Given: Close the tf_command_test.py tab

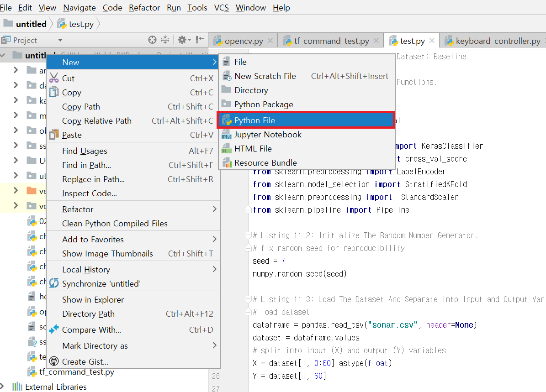Looking at the screenshot, I should (376, 41).
